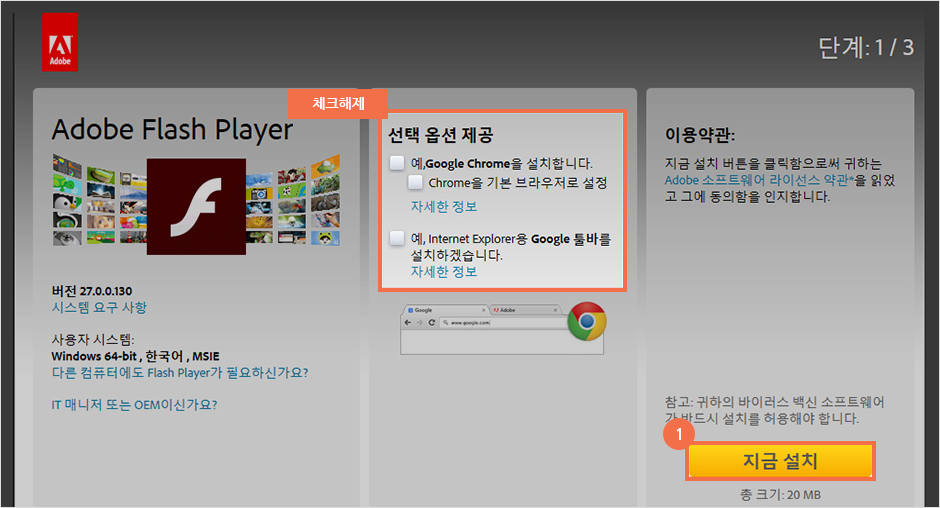Screen dimensions: 940x508
Task: Open 자세한 정보 link under Chrome option
Action: (444, 206)
